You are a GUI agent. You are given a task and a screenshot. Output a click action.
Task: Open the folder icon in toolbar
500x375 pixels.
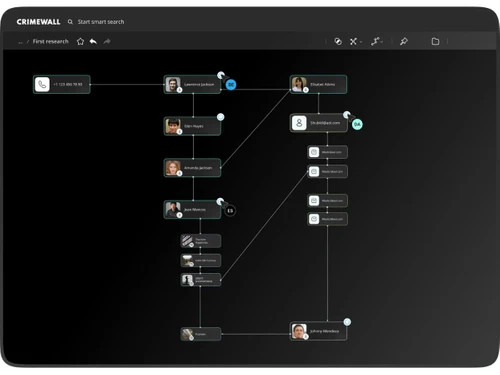(435, 41)
